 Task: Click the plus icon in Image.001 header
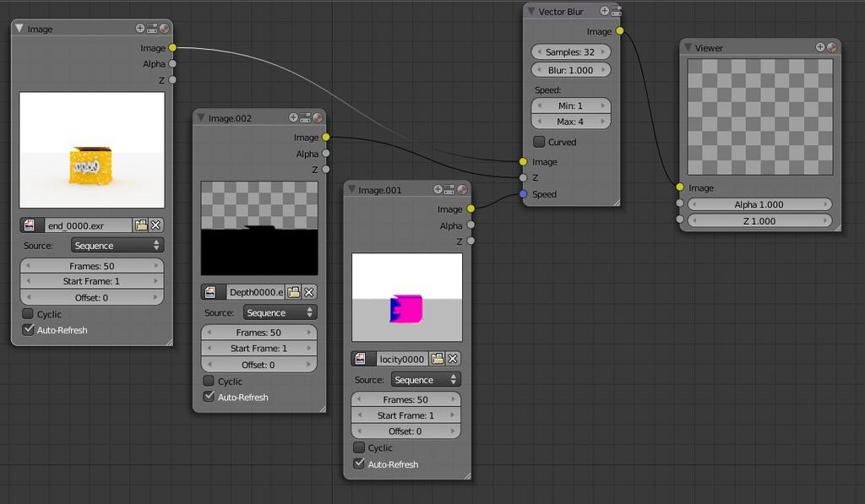click(438, 189)
